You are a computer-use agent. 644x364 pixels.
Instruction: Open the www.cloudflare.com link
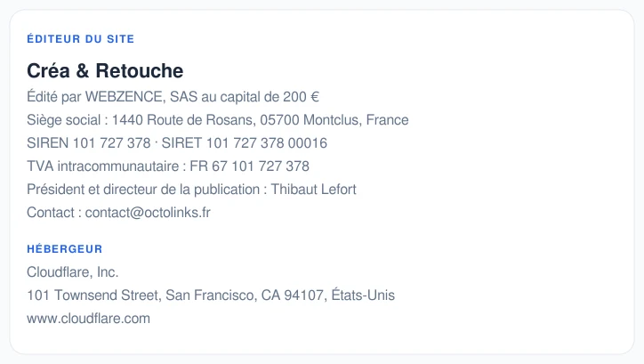[89, 319]
